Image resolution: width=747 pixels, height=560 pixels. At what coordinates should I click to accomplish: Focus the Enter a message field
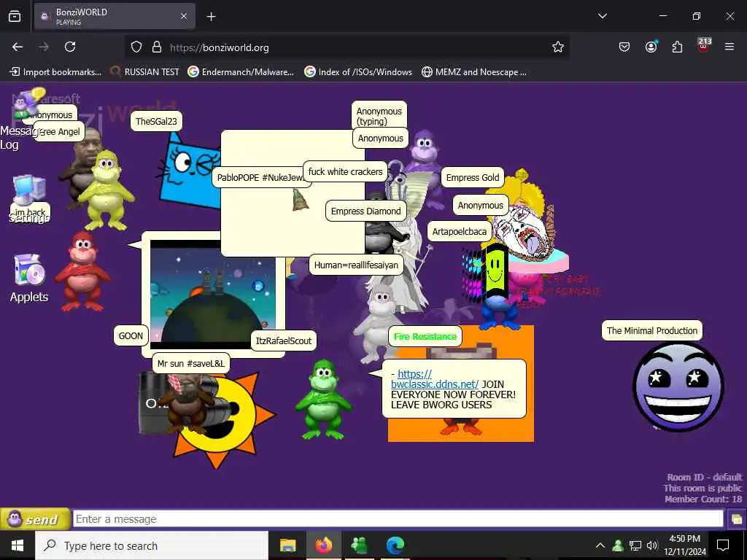(x=398, y=518)
